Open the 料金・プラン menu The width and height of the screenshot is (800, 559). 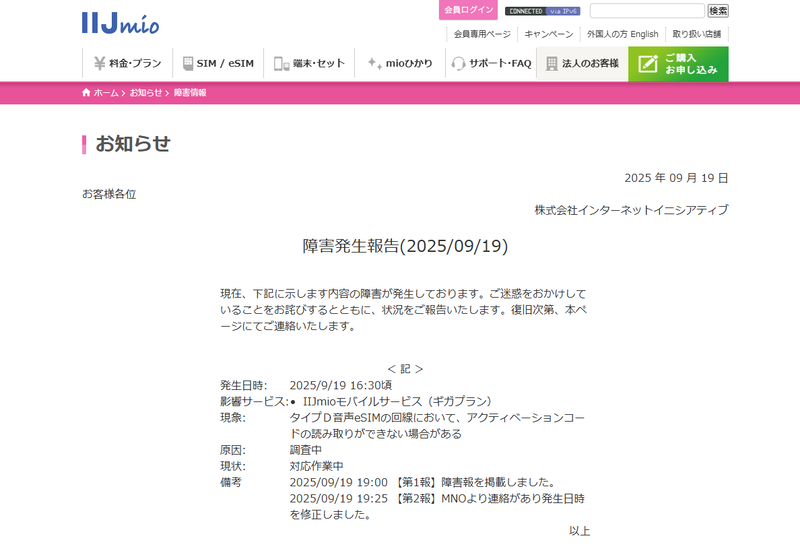(128, 63)
